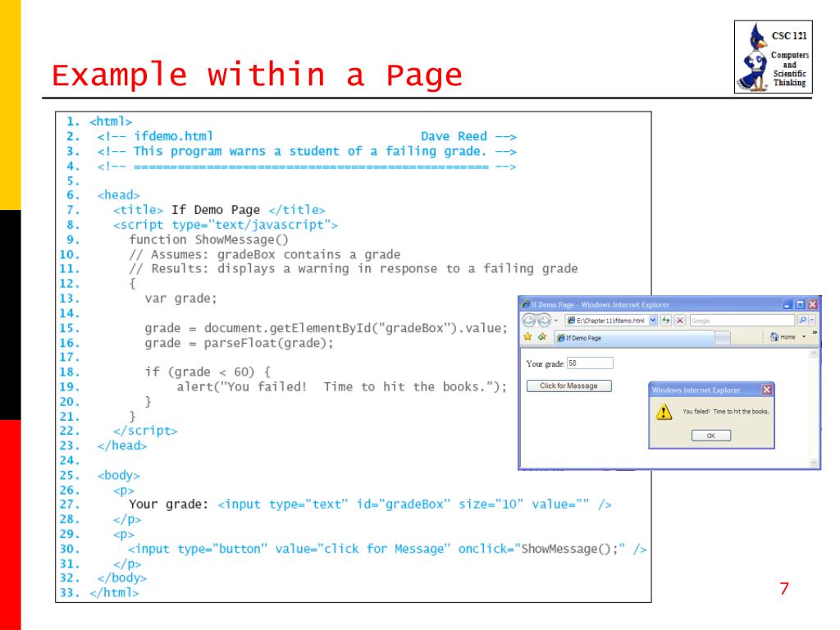The width and height of the screenshot is (840, 630).
Task: Click the closing '</html>' tag on line 33
Action: pos(115,592)
